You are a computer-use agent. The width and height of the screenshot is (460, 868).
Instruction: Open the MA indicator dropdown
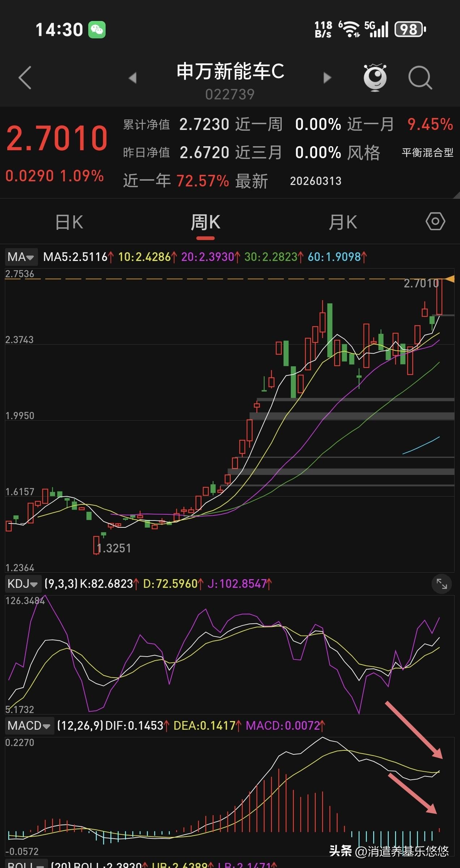point(21,257)
